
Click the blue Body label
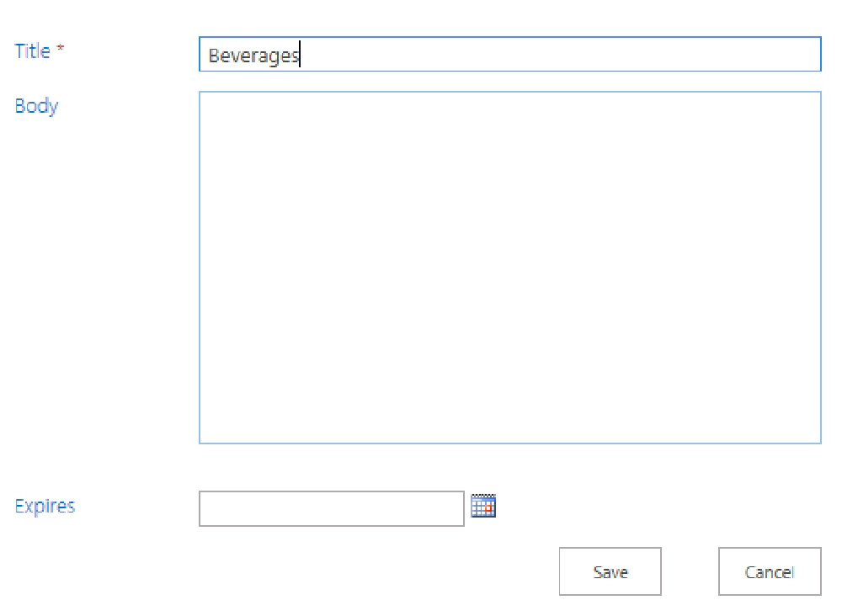click(35, 106)
